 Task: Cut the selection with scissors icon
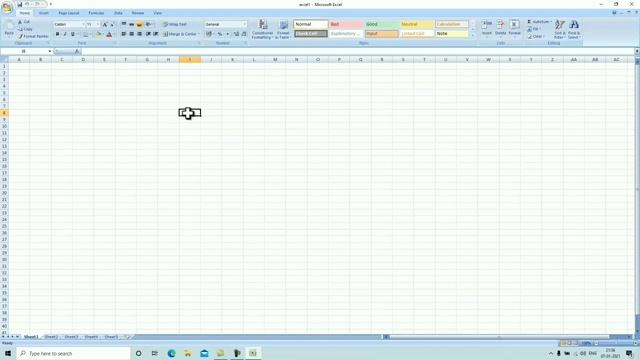[24, 22]
